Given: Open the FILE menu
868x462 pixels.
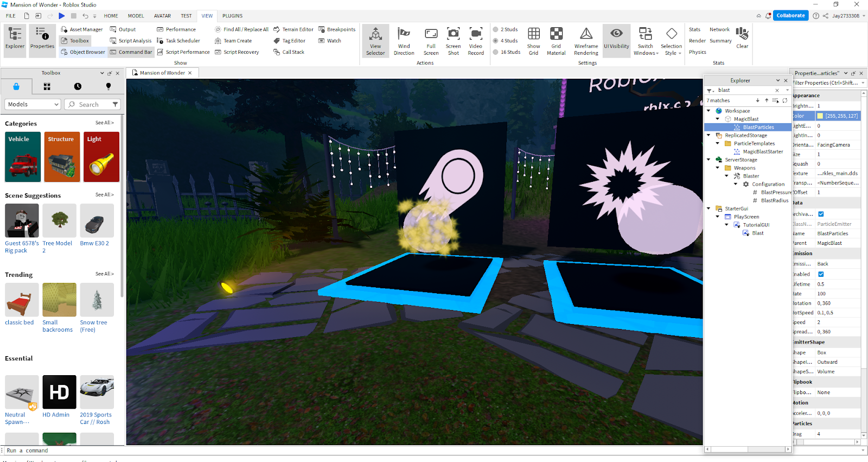Looking at the screenshot, I should coord(11,16).
